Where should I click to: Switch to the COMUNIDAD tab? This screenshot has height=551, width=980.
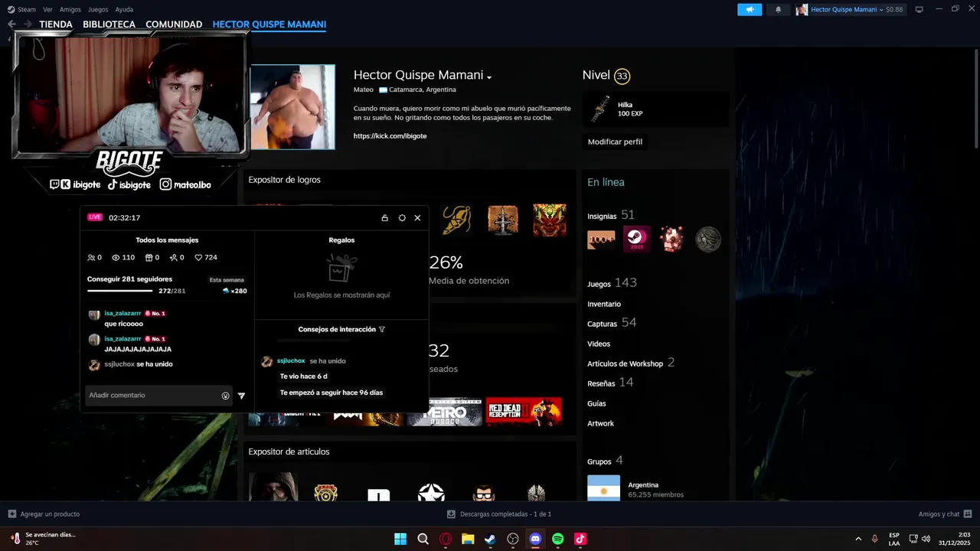tap(174, 24)
